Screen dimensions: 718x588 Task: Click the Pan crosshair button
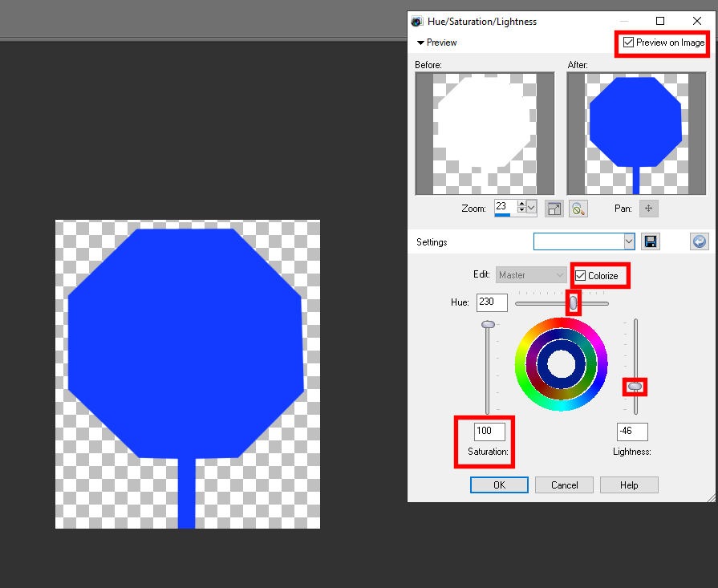[648, 209]
